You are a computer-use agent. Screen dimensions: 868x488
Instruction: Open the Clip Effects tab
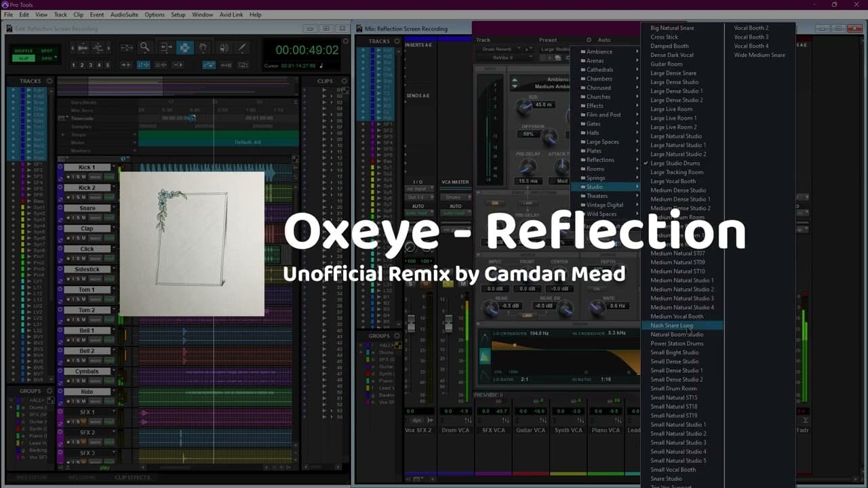[x=132, y=477]
